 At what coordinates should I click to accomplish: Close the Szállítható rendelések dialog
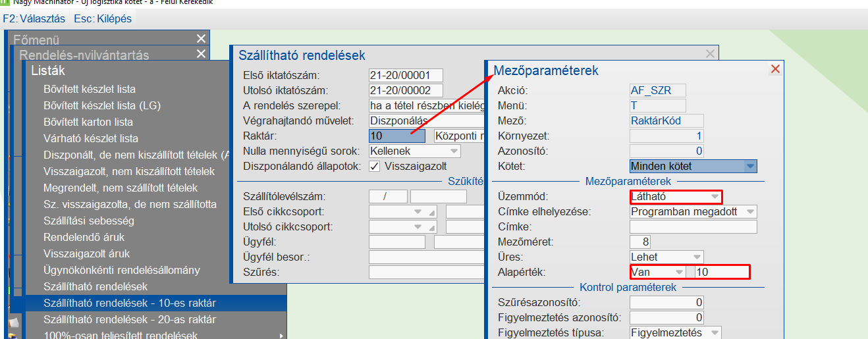coord(710,54)
